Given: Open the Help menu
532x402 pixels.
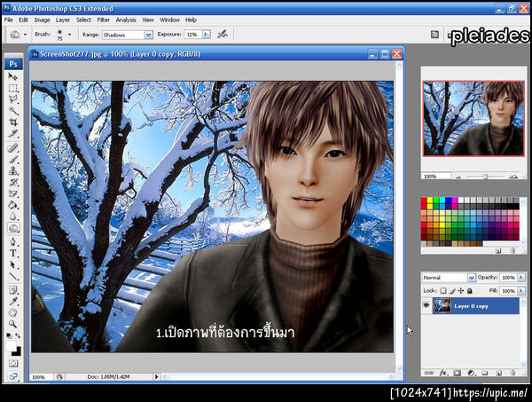Looking at the screenshot, I should point(191,20).
